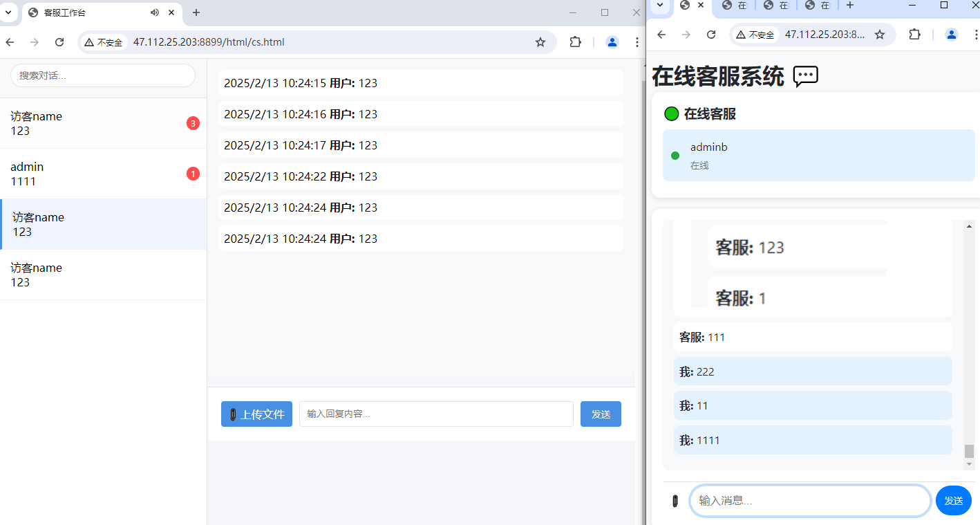The height and width of the screenshot is (525, 980).
Task: Click the 客服: 111 message
Action: [x=813, y=337]
